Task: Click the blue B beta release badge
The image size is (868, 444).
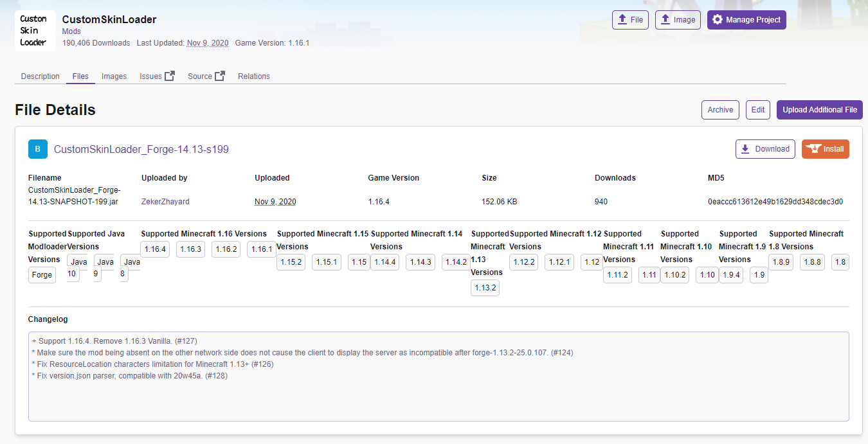Action: [x=38, y=149]
